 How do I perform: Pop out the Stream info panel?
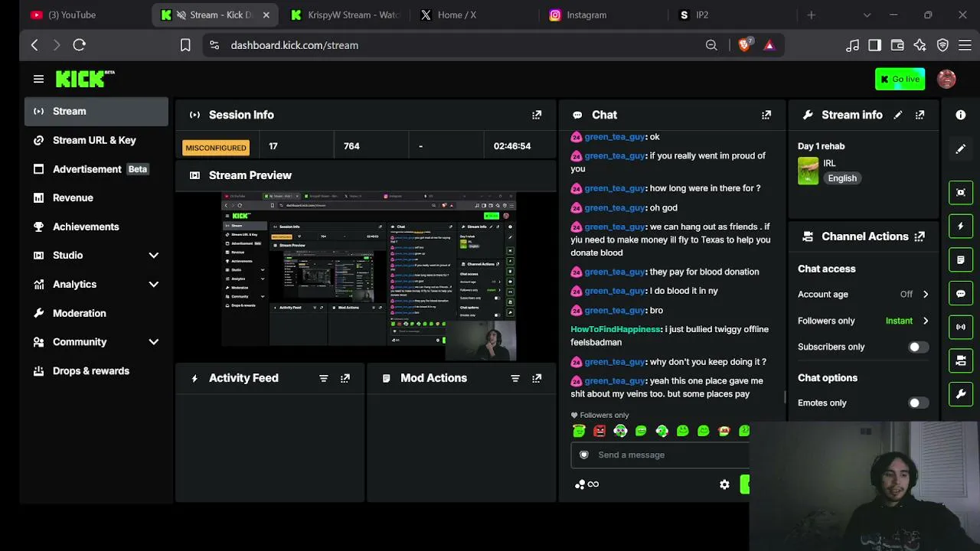pyautogui.click(x=920, y=115)
